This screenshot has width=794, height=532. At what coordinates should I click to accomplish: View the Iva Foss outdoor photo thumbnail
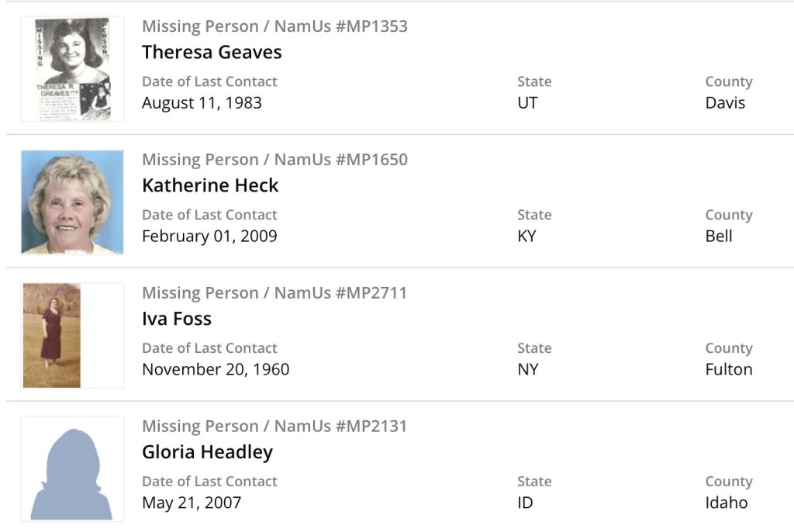[52, 335]
